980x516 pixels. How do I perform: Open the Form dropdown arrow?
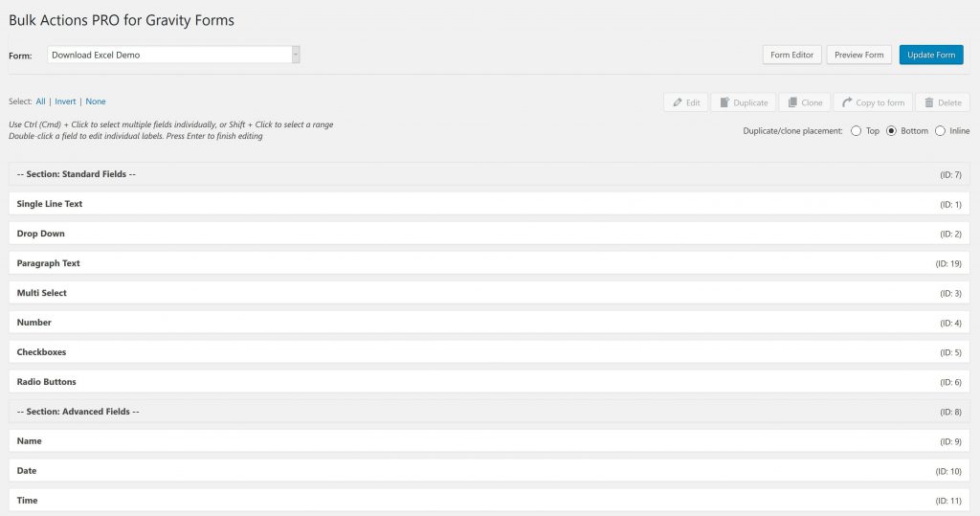coord(296,55)
